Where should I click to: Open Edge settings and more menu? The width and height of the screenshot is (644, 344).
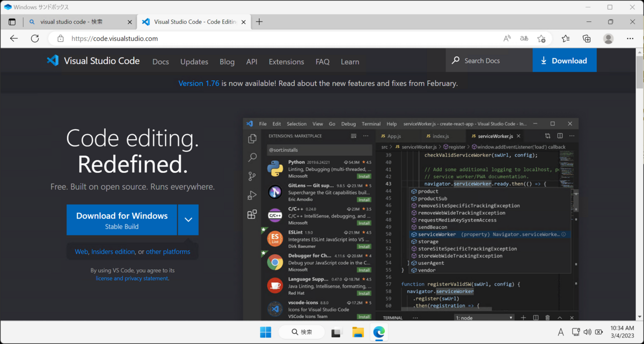click(630, 39)
